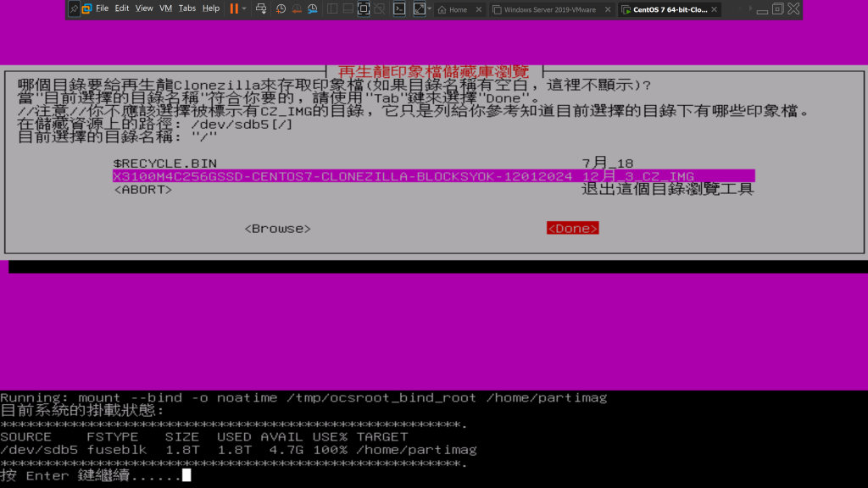The width and height of the screenshot is (868, 488).
Task: Open the snapshot manager
Action: coord(313,8)
